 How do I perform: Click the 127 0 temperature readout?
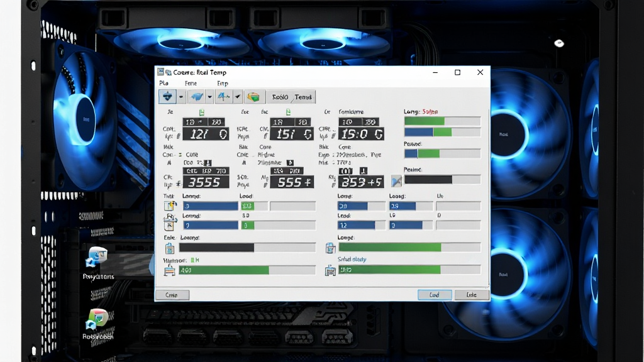pos(206,134)
